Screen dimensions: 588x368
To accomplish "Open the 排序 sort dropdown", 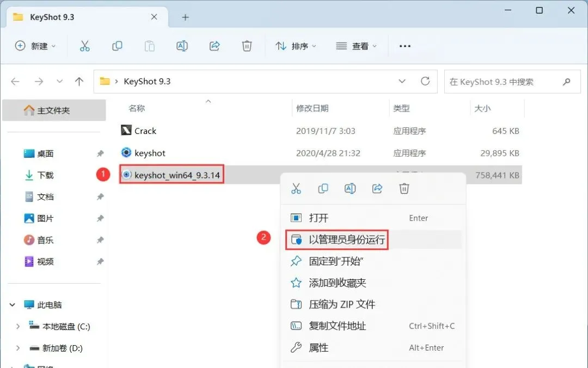I will point(296,46).
